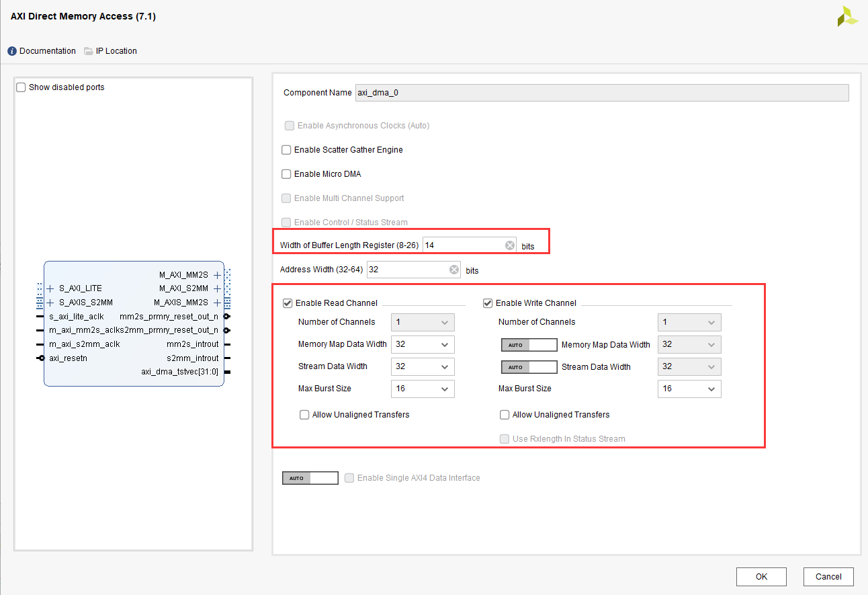
Task: Expand the M_AXI_MM2S port plus icon
Action: click(x=217, y=275)
